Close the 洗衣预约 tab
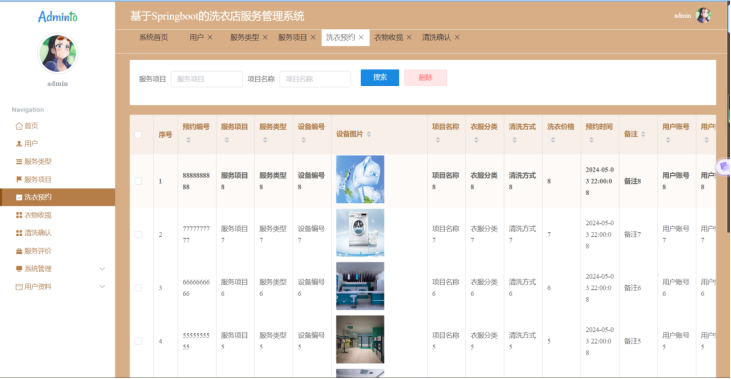 pos(361,37)
